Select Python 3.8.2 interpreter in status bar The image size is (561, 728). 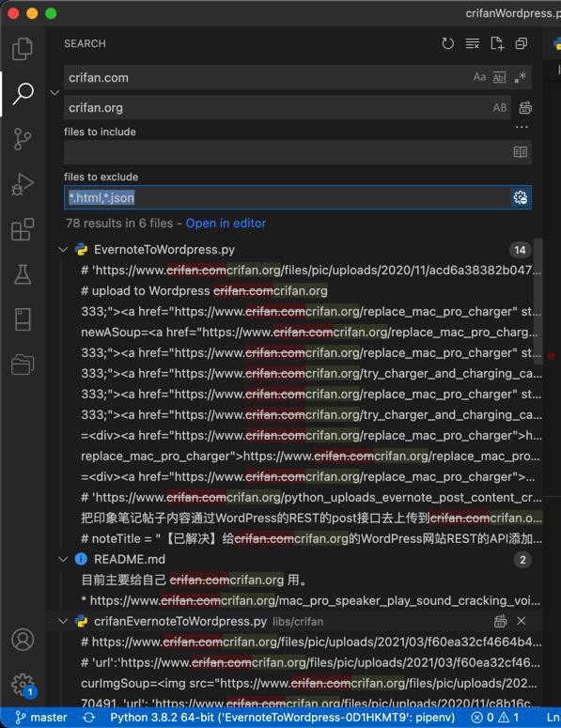pyautogui.click(x=282, y=718)
